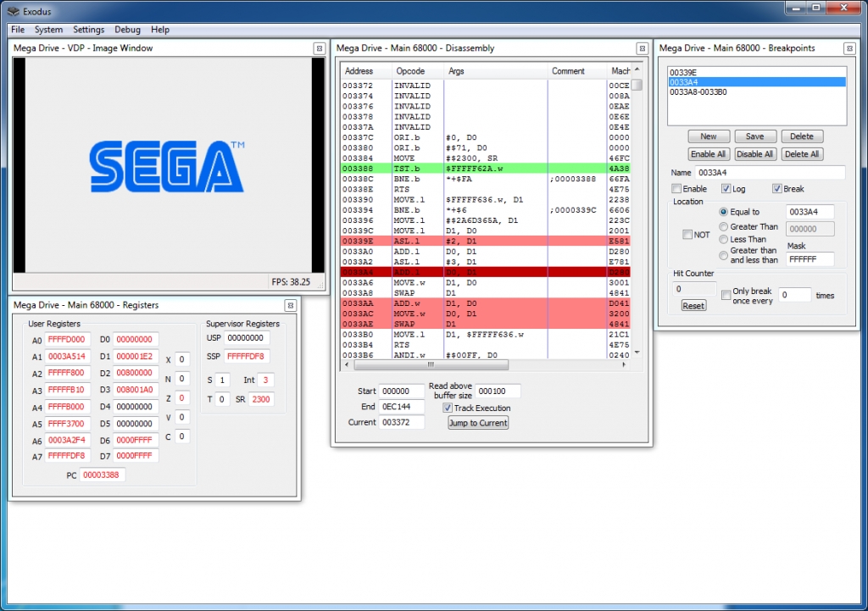Image resolution: width=868 pixels, height=611 pixels.
Task: Toggle the breakpoint Log checkbox
Action: 726,189
